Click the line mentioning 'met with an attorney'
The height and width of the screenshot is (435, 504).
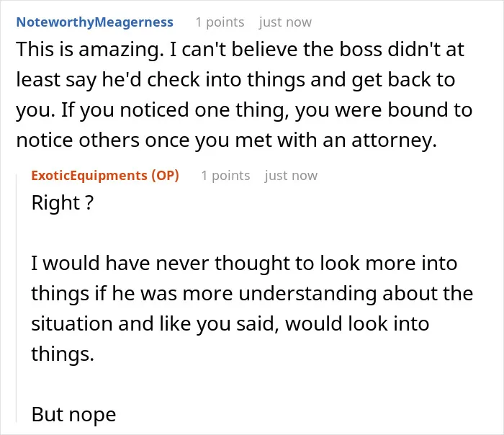click(x=227, y=140)
